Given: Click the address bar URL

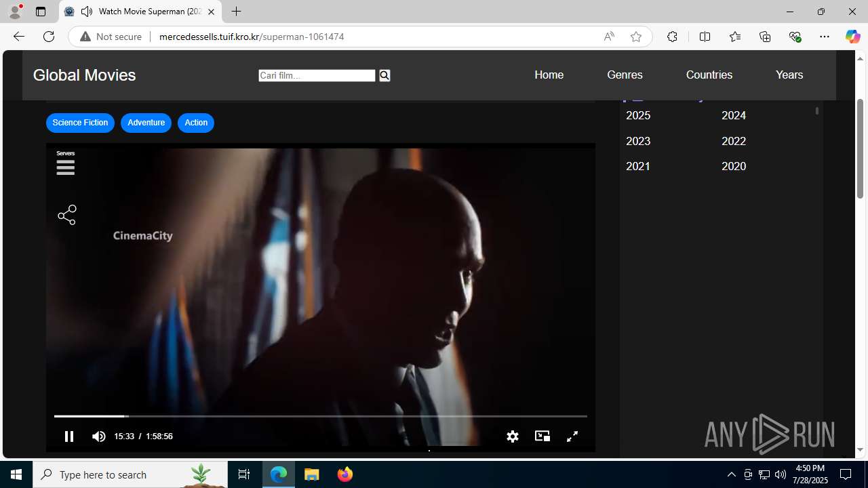Looking at the screenshot, I should [252, 37].
